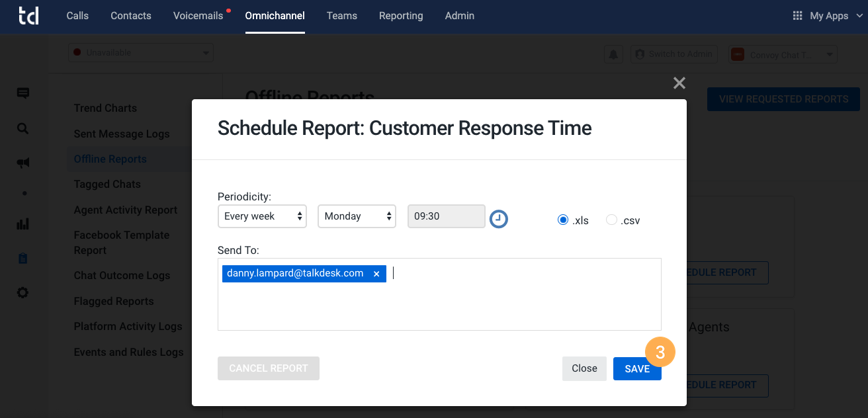Open Tagged Chats in the sidebar
This screenshot has height=418, width=868.
click(107, 184)
